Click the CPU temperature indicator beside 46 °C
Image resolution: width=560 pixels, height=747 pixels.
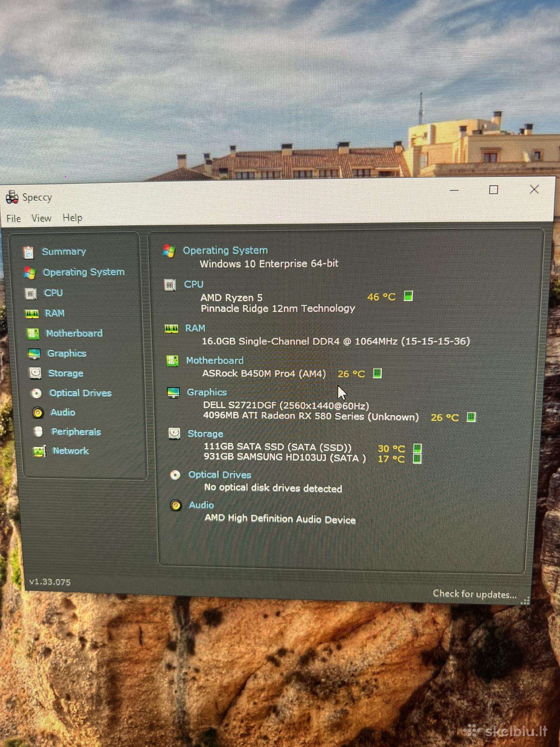click(408, 296)
